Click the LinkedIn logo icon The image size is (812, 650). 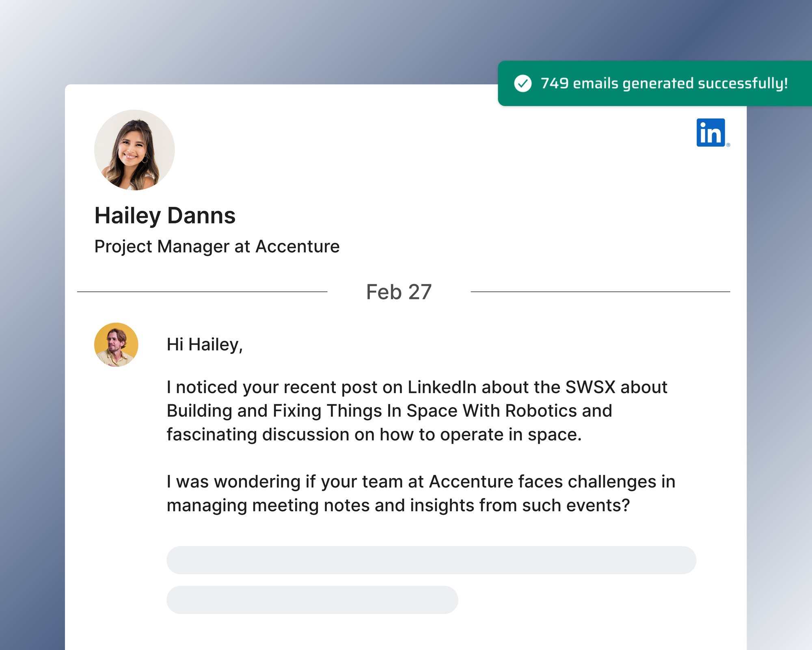(713, 132)
